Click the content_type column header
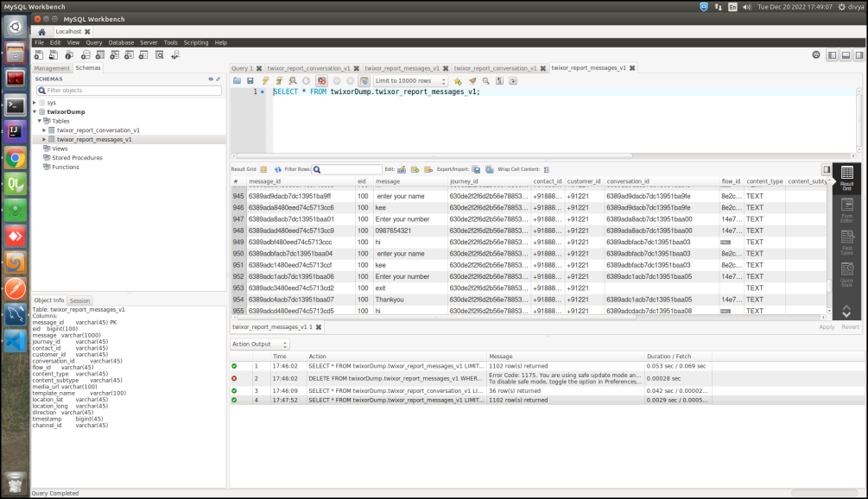Viewport: 868px width, 499px height. (x=764, y=181)
